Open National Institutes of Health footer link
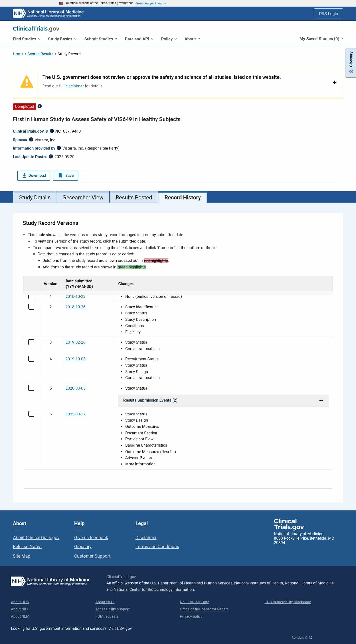356x644 pixels. coord(258,583)
